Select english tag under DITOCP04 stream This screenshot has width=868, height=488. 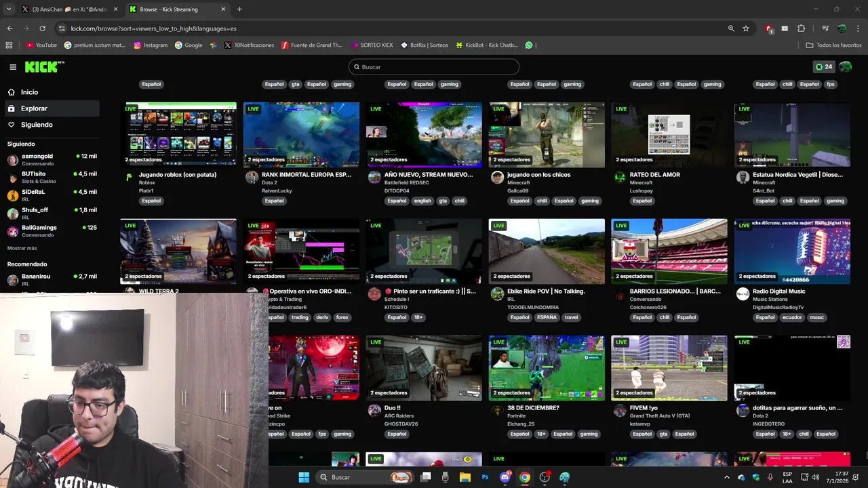(x=422, y=201)
